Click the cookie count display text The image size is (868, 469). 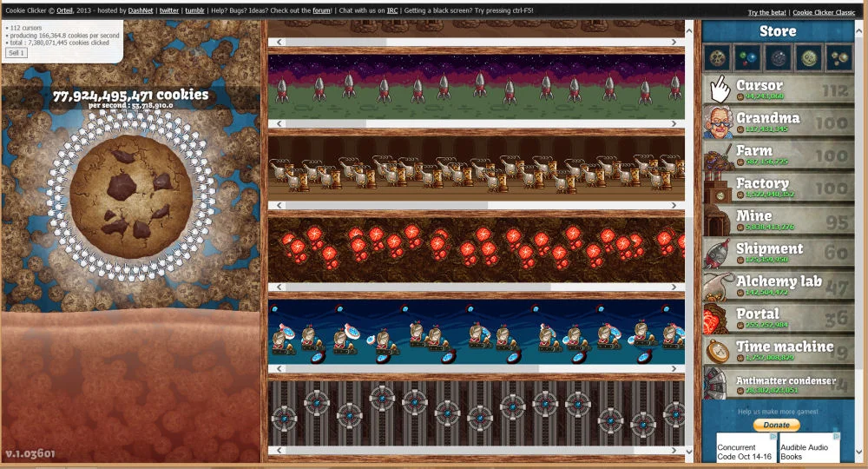(x=131, y=96)
